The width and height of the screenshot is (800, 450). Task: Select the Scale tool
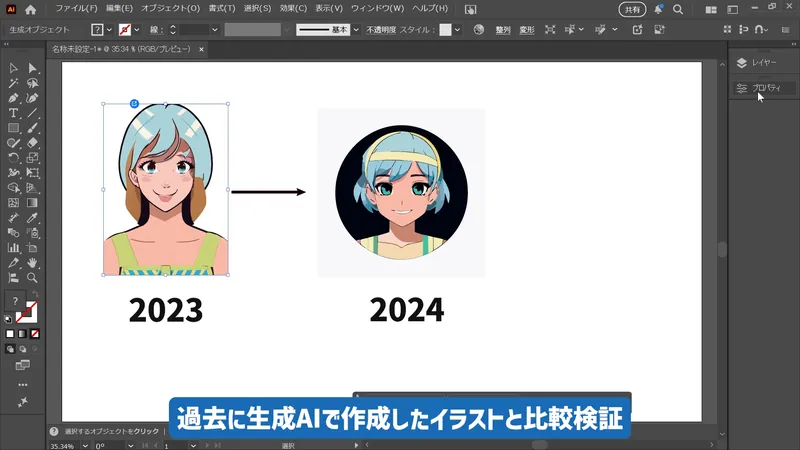point(33,158)
